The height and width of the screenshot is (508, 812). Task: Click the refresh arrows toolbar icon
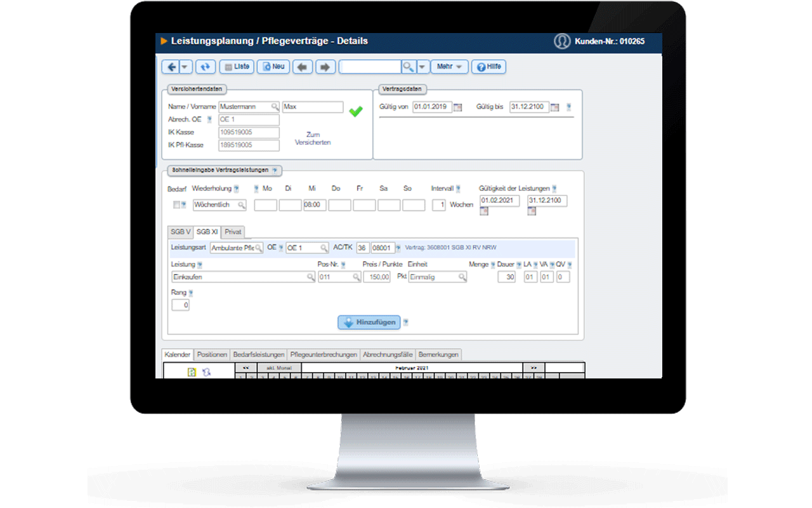pos(205,67)
